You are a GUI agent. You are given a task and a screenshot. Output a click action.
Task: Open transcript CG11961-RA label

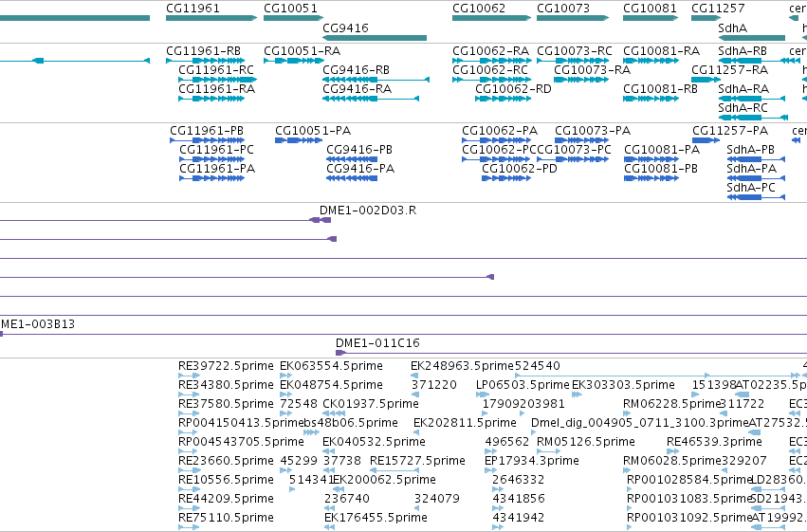point(216,89)
